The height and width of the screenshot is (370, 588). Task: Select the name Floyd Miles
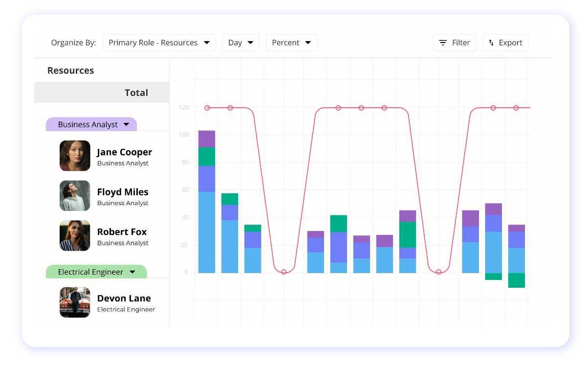click(123, 192)
